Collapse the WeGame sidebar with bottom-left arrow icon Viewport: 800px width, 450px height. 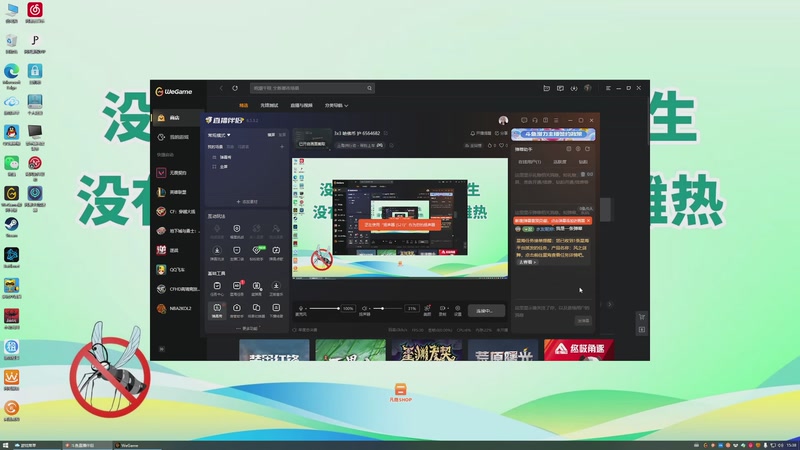pyautogui.click(x=161, y=349)
